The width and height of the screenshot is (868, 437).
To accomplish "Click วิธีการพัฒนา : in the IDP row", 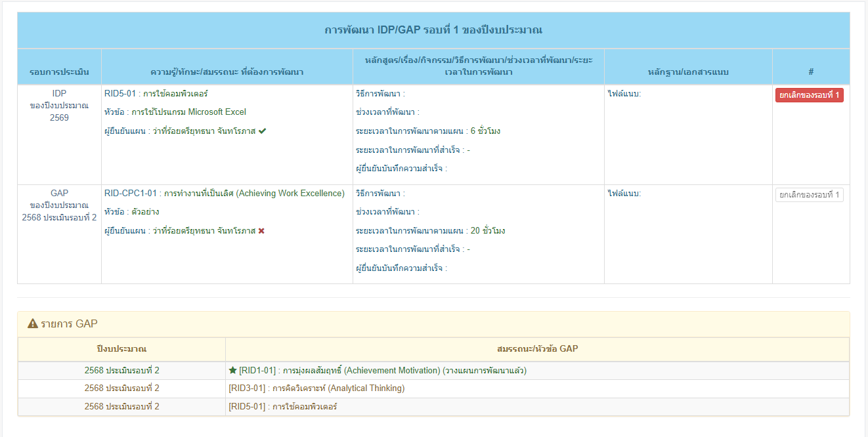I will pyautogui.click(x=381, y=94).
